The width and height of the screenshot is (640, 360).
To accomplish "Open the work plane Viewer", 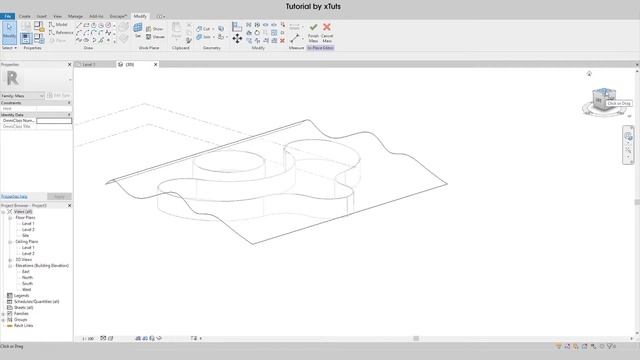I will click(x=156, y=37).
